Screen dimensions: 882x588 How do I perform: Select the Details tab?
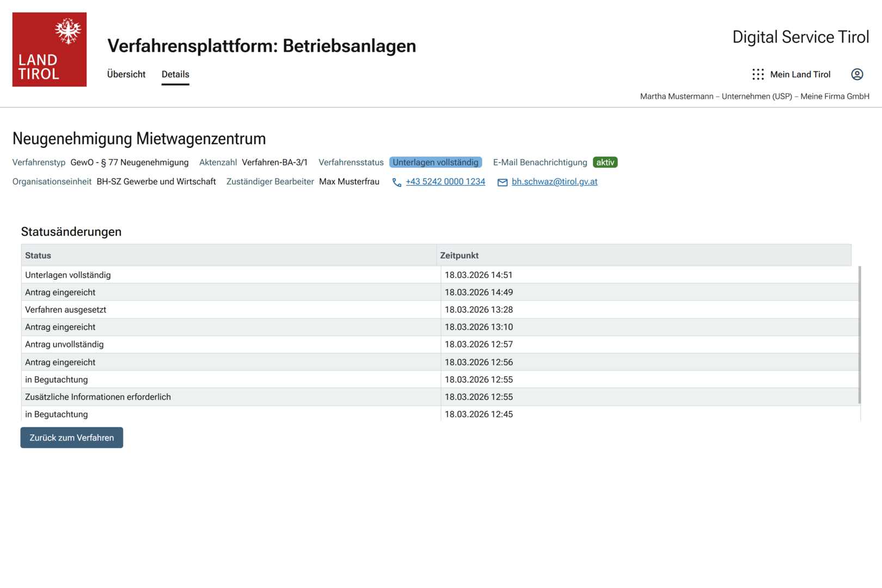175,75
